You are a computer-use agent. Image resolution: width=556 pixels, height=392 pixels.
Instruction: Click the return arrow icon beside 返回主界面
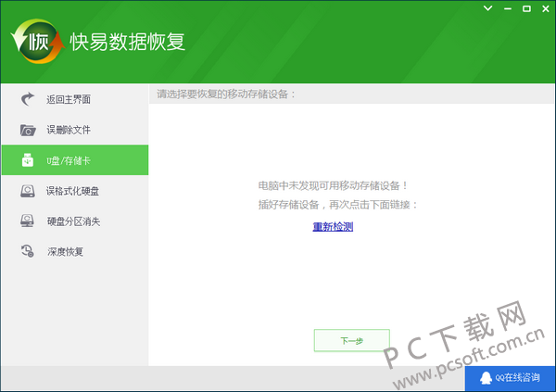(28, 99)
